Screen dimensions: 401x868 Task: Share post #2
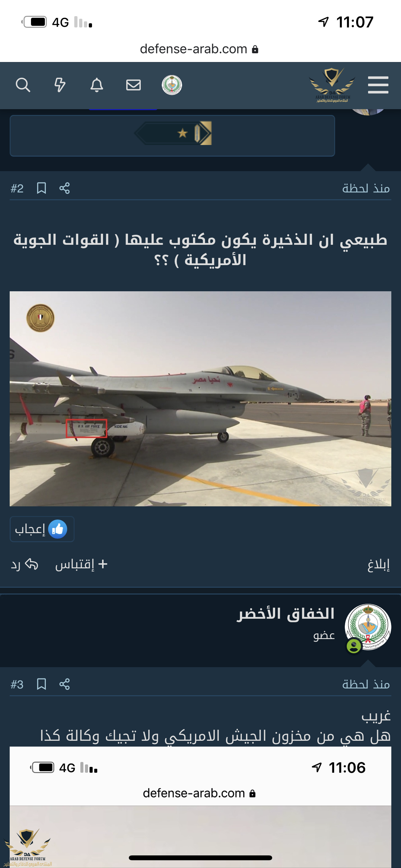[x=64, y=188]
